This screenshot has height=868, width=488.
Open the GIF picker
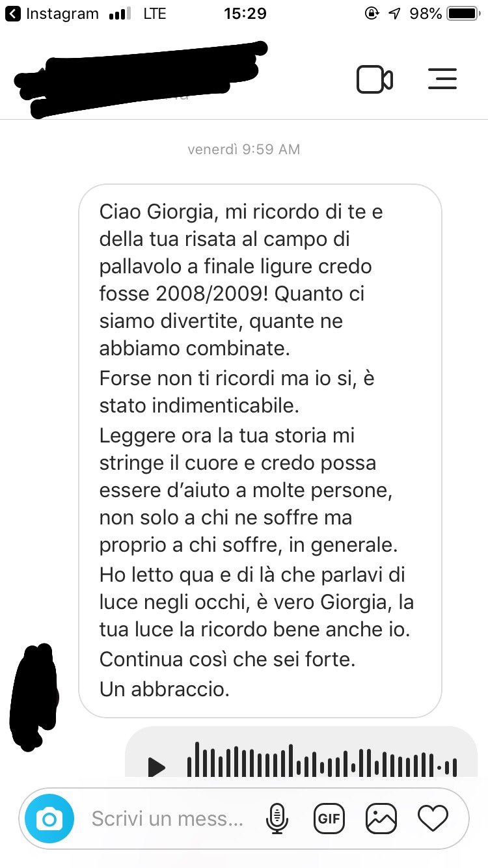pos(329,819)
